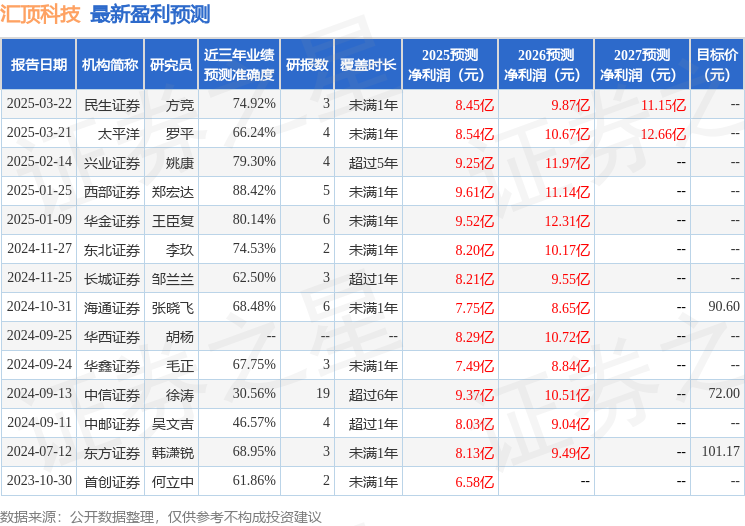
Task: Select the 超过5年 coverage cell
Action: click(373, 163)
